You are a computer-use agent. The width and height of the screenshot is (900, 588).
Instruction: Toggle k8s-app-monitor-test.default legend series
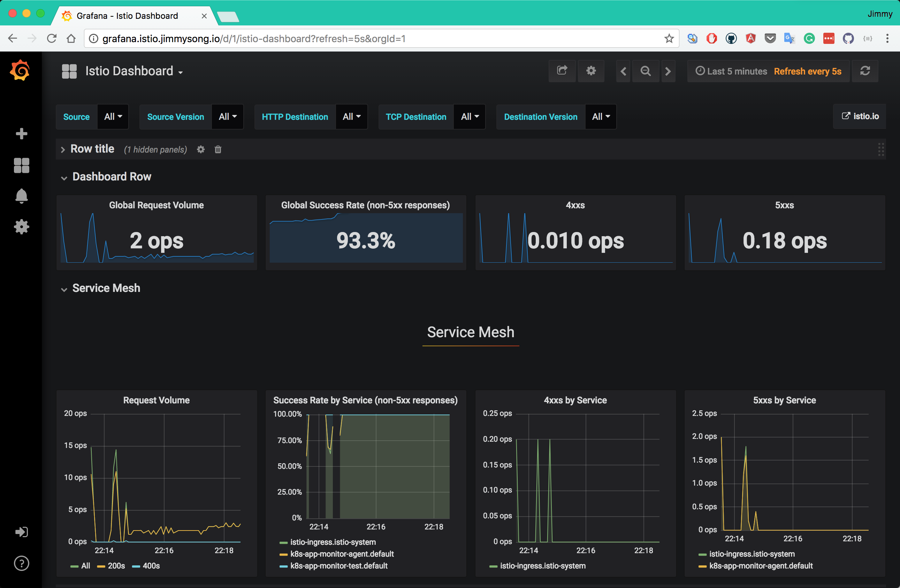[x=338, y=566]
